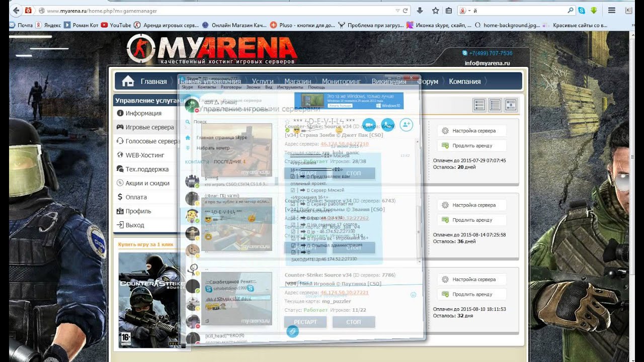Click Набрать номер in Skype window

[213, 148]
